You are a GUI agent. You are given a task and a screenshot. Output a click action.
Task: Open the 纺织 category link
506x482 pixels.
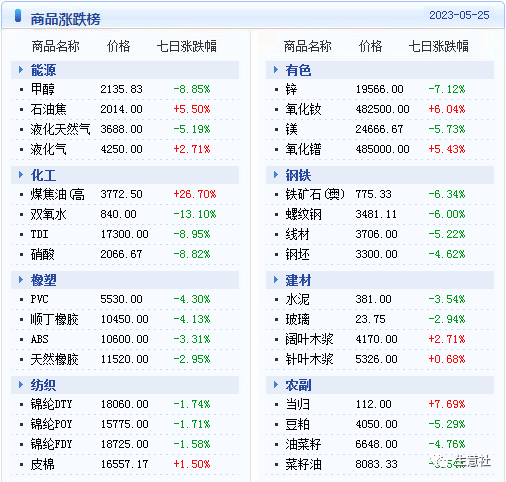coord(43,385)
